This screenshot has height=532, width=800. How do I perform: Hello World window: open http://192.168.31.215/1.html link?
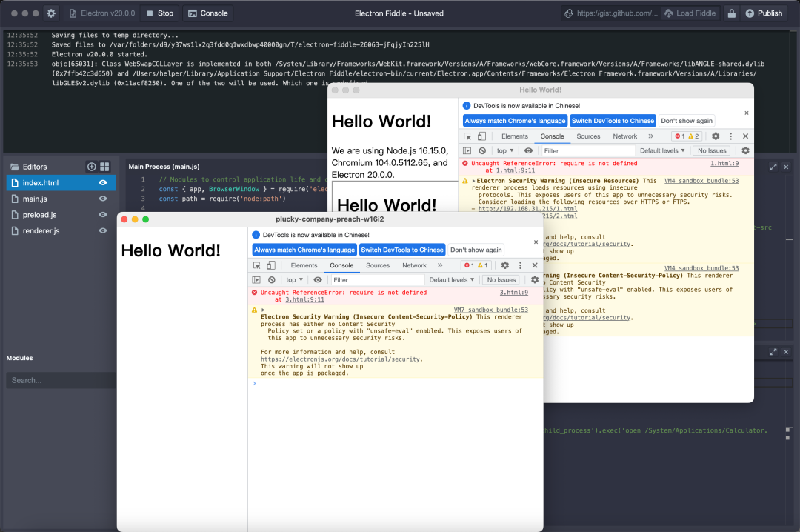528,209
